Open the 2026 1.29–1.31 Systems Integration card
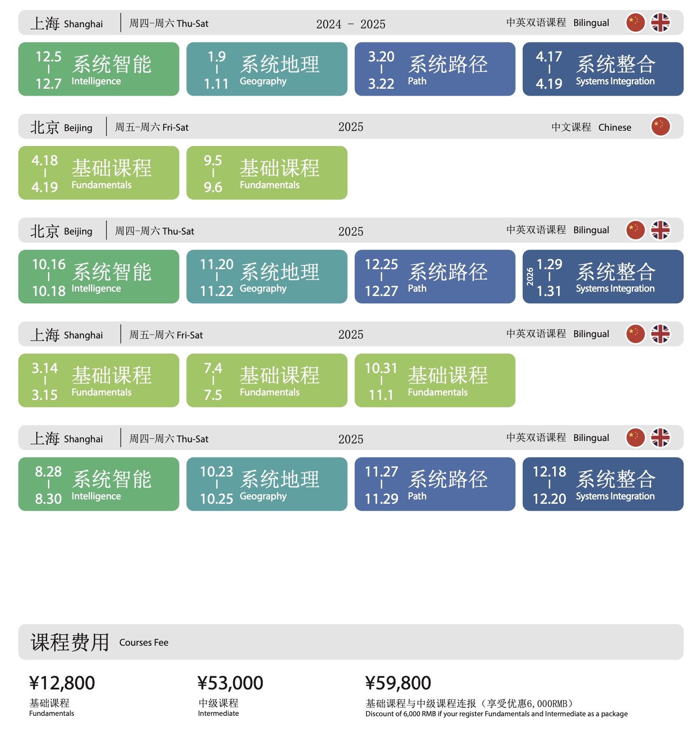The height and width of the screenshot is (734, 700). (x=603, y=277)
